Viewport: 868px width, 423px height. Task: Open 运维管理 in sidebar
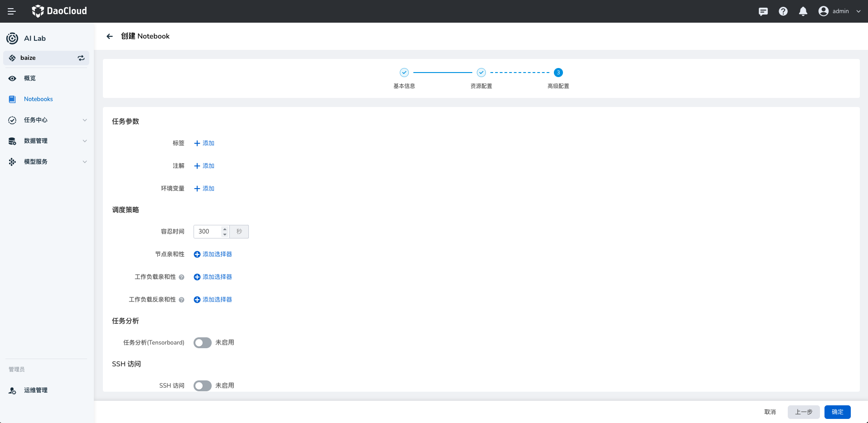click(36, 390)
